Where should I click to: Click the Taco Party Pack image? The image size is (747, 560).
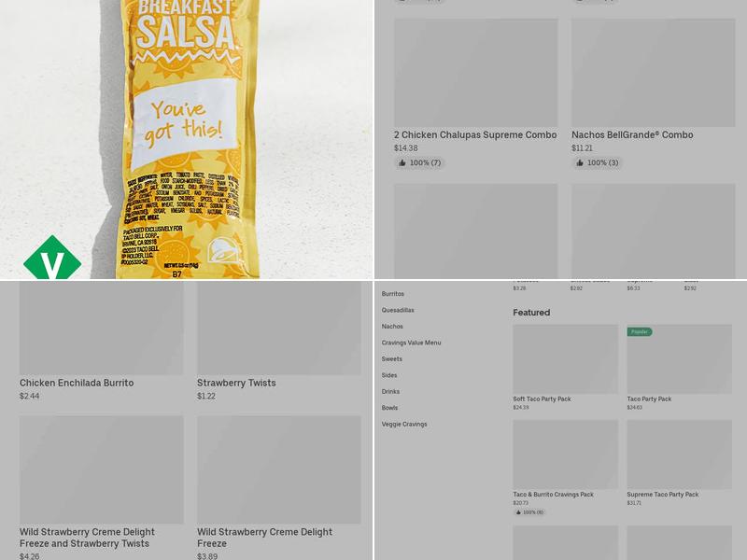[680, 359]
